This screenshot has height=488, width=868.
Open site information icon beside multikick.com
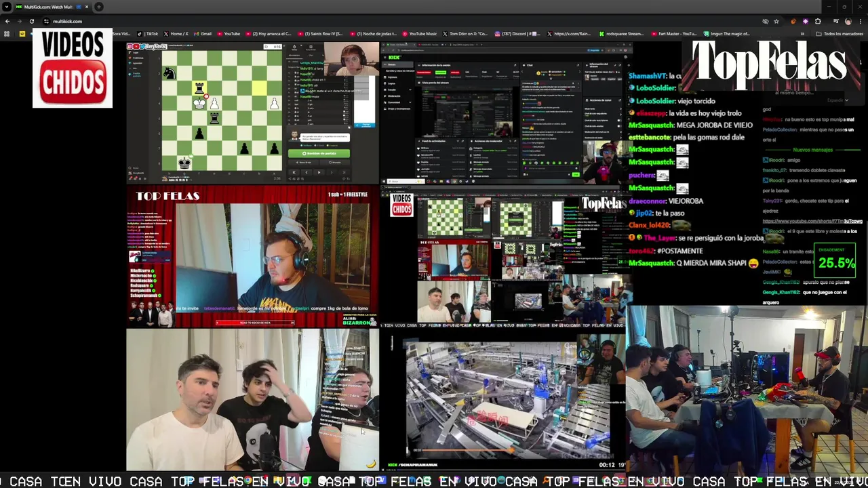(x=46, y=21)
